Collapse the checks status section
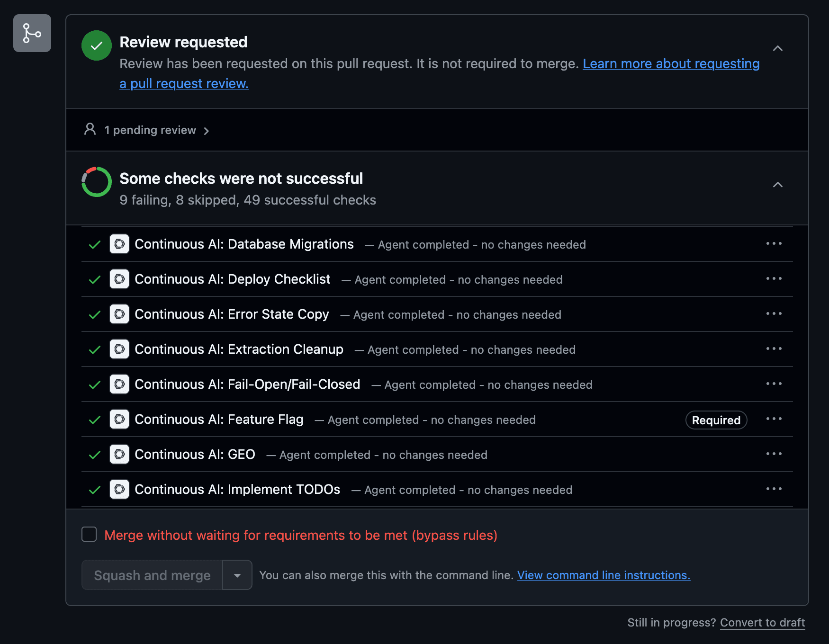 pyautogui.click(x=778, y=185)
